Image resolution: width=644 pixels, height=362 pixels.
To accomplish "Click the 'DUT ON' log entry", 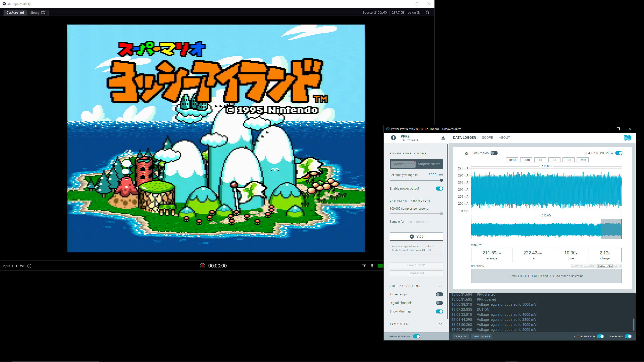I will tap(483, 310).
